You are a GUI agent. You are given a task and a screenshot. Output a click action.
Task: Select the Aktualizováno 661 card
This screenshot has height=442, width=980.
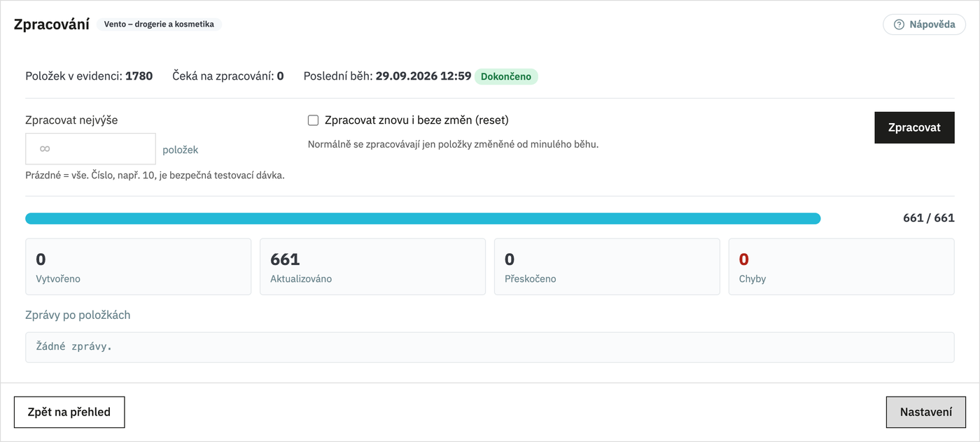[x=372, y=266]
